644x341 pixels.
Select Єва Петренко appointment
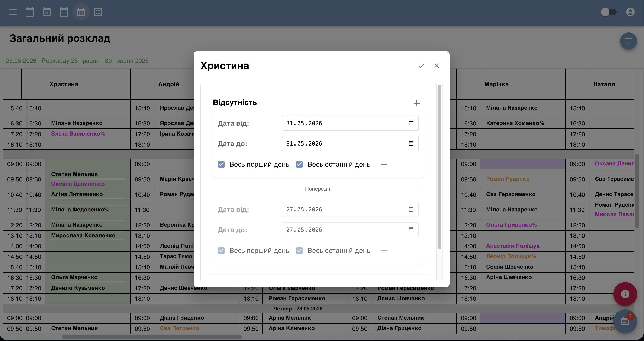click(x=179, y=328)
